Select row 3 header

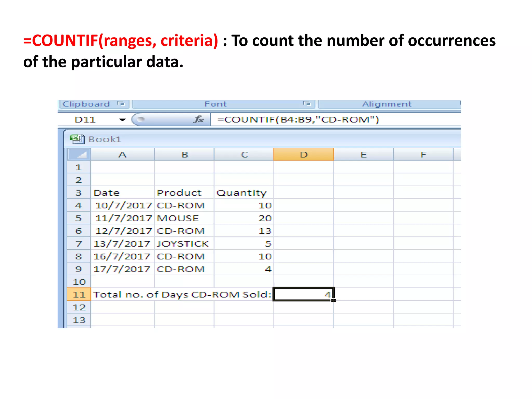point(79,192)
